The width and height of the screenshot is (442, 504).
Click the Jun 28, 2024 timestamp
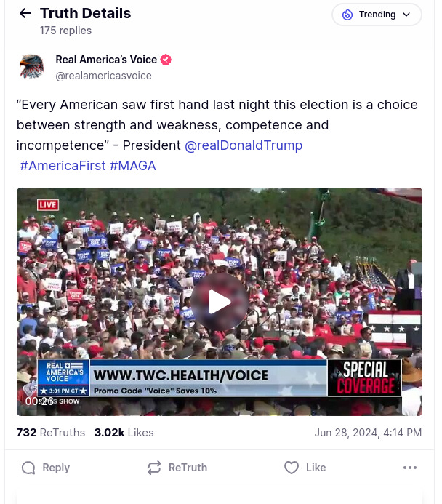368,433
